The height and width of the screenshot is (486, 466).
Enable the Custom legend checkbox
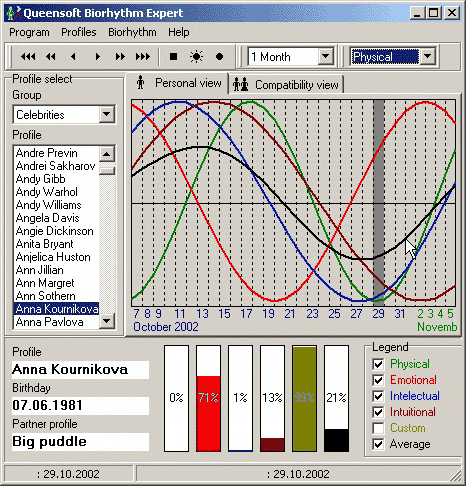click(x=378, y=428)
